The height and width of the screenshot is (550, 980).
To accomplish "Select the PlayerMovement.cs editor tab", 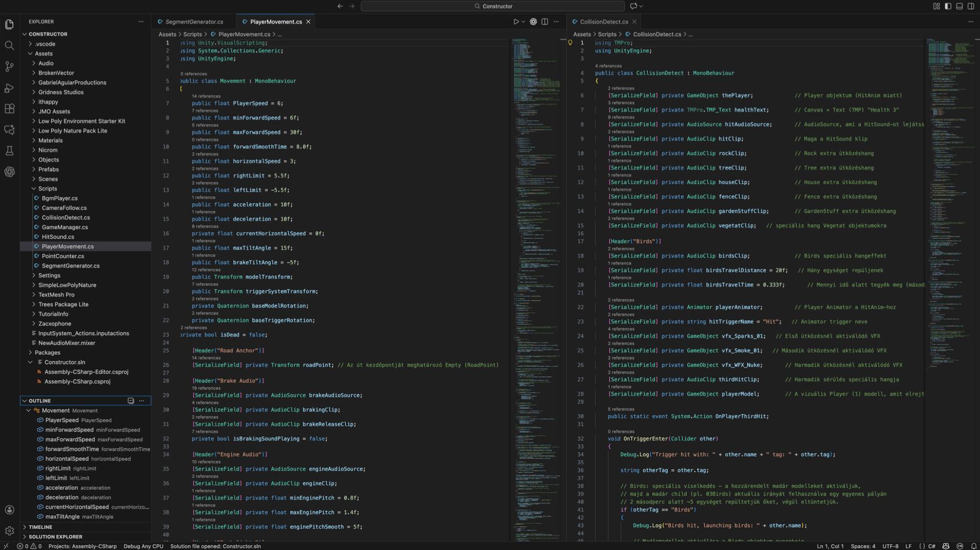I will [x=276, y=21].
